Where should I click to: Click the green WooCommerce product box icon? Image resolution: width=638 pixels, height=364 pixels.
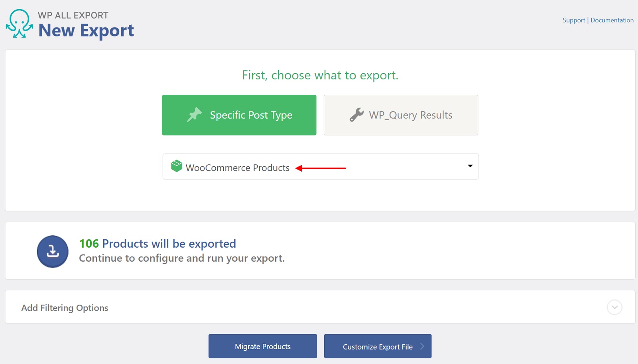pos(176,166)
